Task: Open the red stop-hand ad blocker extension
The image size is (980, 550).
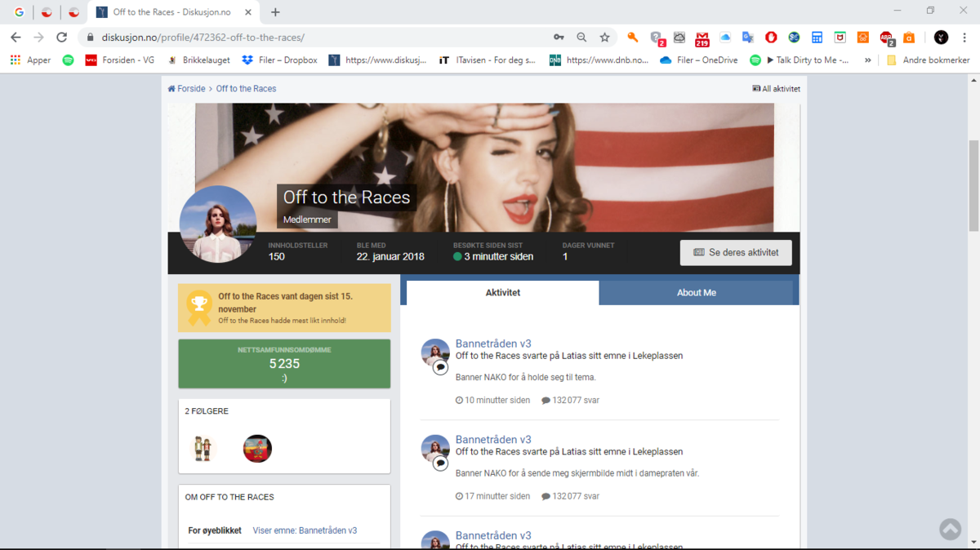Action: tap(771, 38)
